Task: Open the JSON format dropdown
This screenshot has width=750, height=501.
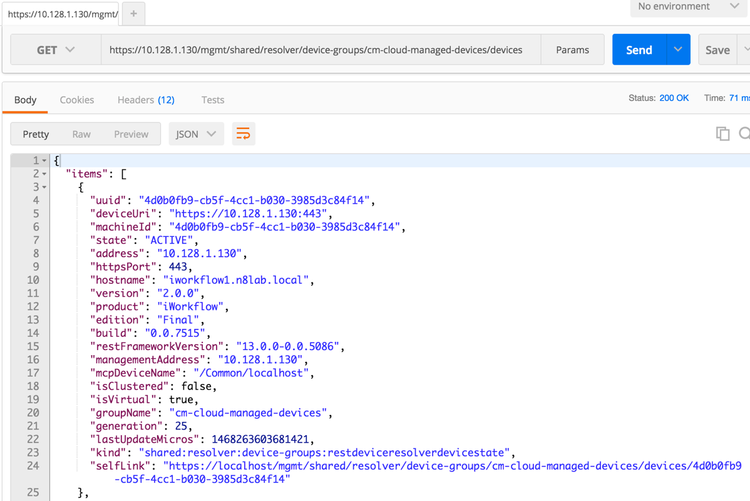Action: (195, 134)
